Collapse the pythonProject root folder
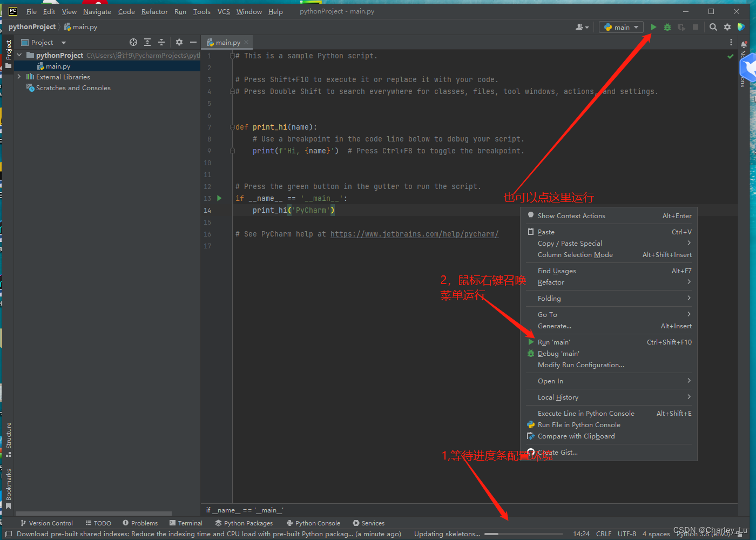 pyautogui.click(x=19, y=55)
